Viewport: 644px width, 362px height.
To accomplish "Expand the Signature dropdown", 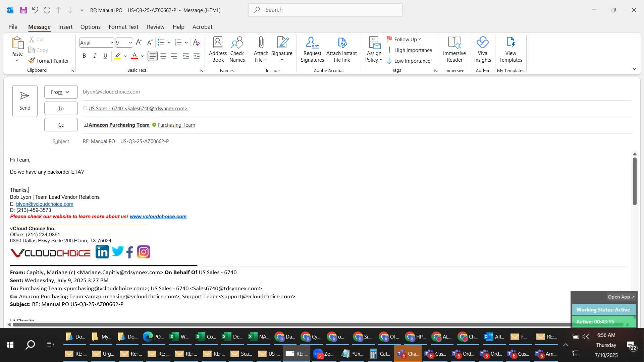I will coord(282,60).
